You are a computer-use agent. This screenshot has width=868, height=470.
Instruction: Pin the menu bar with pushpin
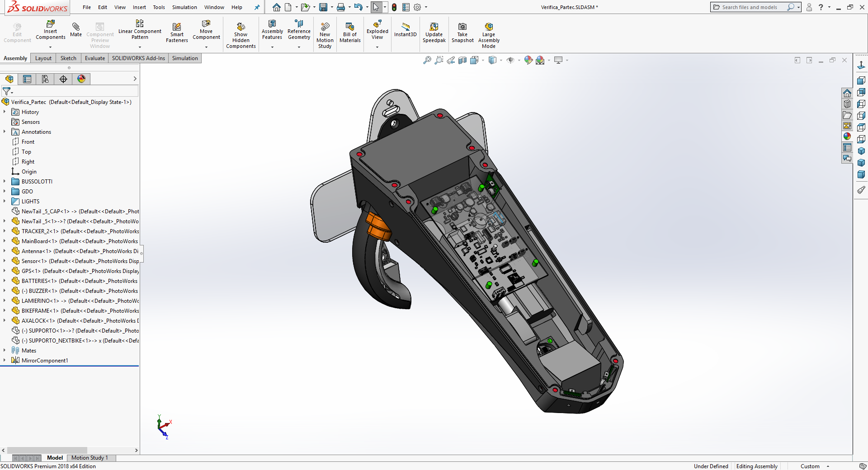coord(257,7)
